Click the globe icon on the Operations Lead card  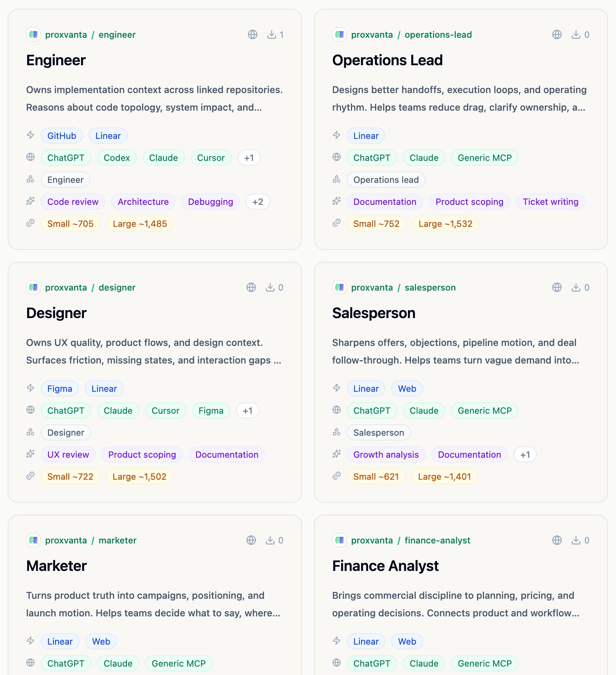pyautogui.click(x=557, y=35)
